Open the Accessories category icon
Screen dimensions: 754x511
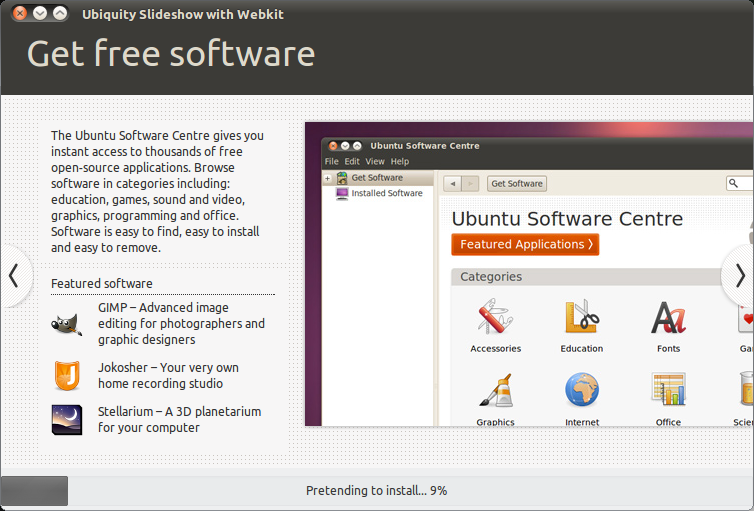[x=495, y=316]
